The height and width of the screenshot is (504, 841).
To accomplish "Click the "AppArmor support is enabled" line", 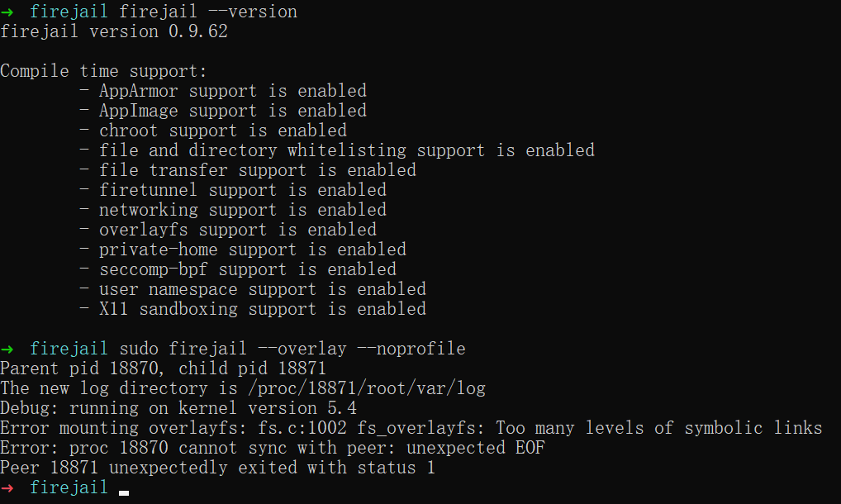I will click(x=231, y=91).
